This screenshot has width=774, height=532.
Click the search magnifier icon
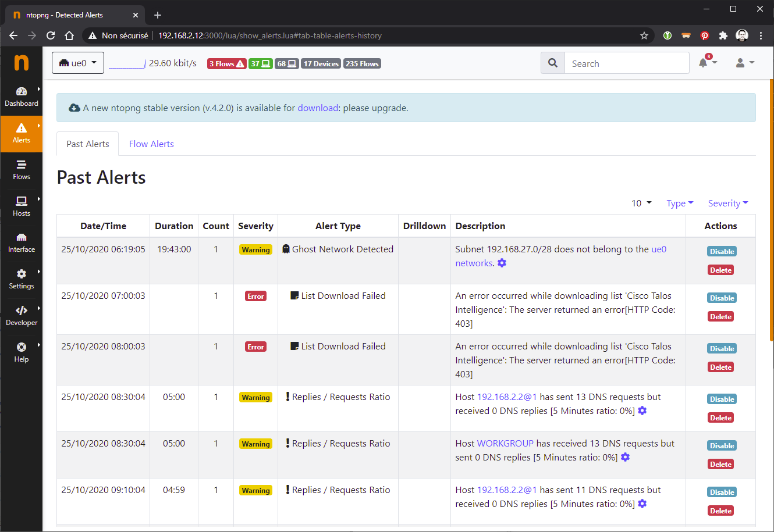tap(553, 63)
